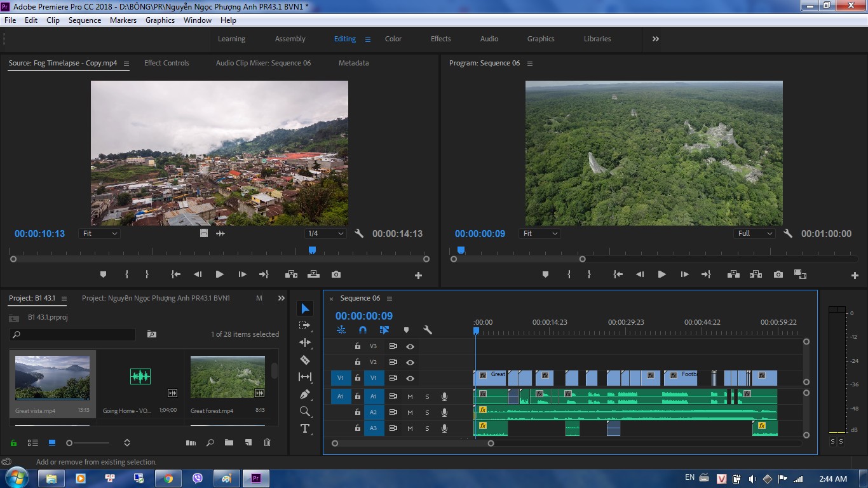
Task: Select the Type tool
Action: coord(305,428)
